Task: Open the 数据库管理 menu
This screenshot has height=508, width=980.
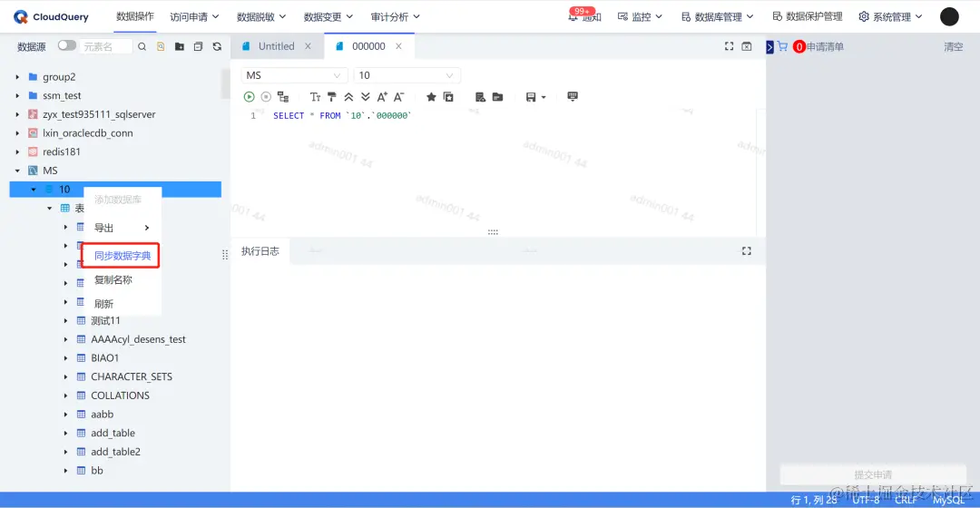Action: (x=718, y=17)
